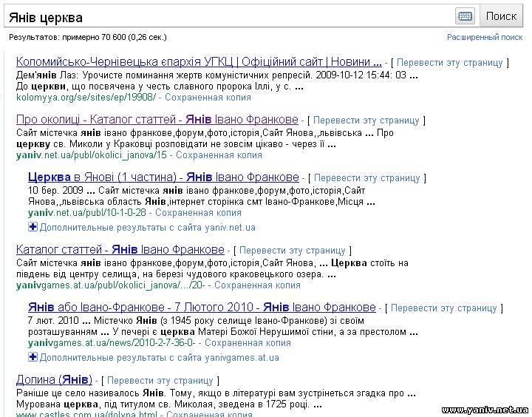
Task: Translate the Коломийсько-Чернівецька єпархія page
Action: tap(449, 63)
